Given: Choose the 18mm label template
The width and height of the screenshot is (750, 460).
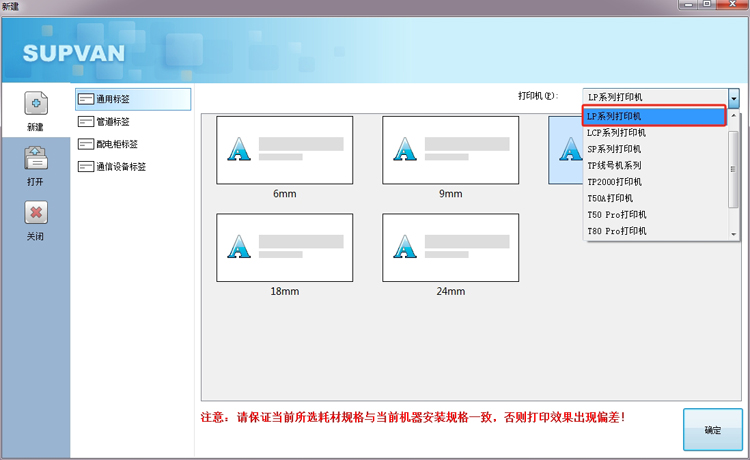Looking at the screenshot, I should click(x=284, y=247).
